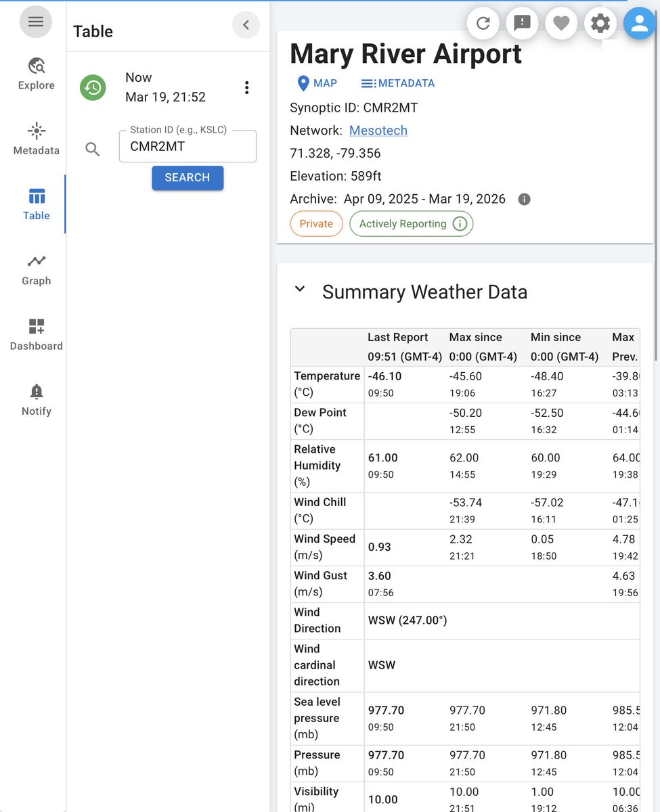Screen dimensions: 660x812
Task: Open settings gear
Action: tap(600, 24)
